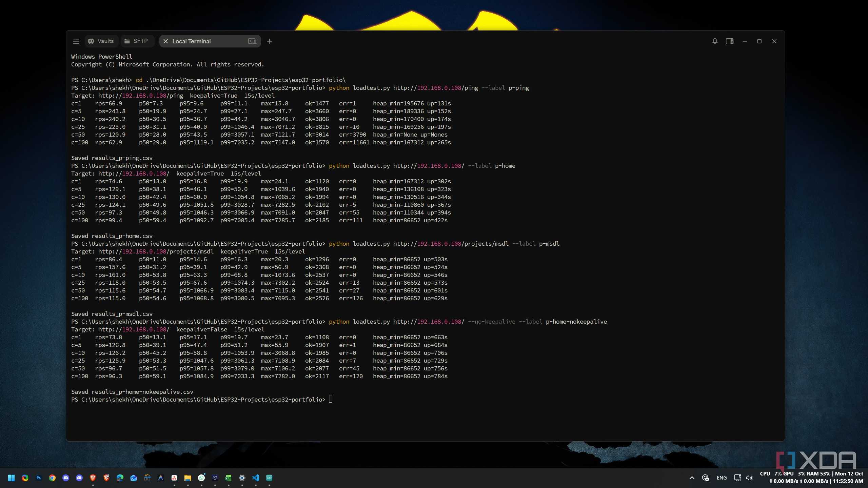Click value 'err=11661' in ping results
Image resolution: width=868 pixels, height=488 pixels.
(x=354, y=142)
